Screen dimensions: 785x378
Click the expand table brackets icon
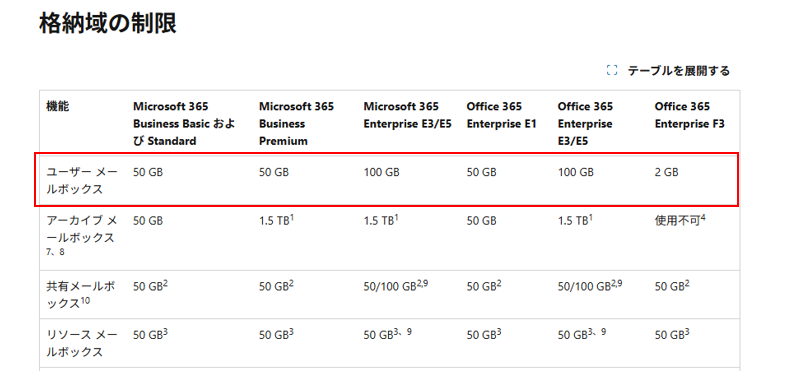pos(611,71)
